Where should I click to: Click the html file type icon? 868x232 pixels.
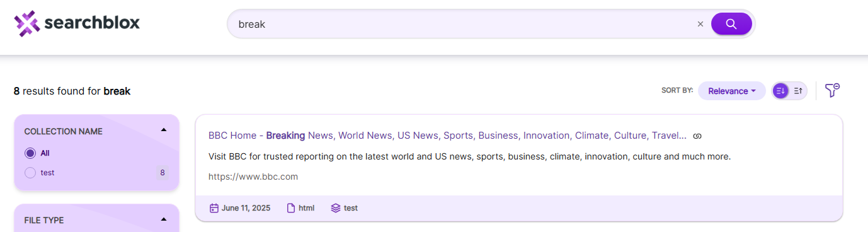(x=291, y=208)
